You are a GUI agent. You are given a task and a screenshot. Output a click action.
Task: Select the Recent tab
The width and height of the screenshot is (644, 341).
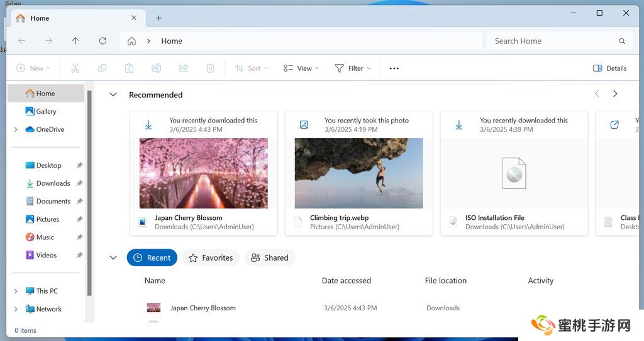[152, 257]
